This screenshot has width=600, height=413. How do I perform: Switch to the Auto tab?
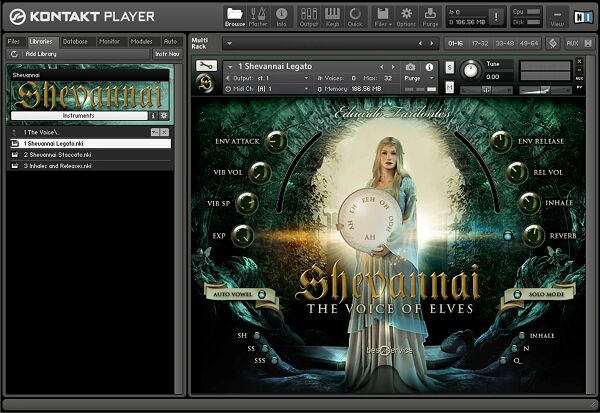tap(170, 41)
